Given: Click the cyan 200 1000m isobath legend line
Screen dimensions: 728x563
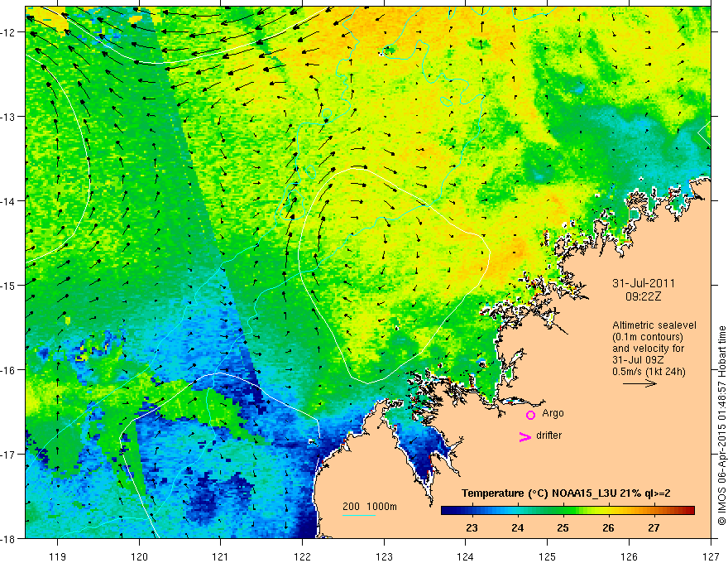Looking at the screenshot, I should coord(359,515).
